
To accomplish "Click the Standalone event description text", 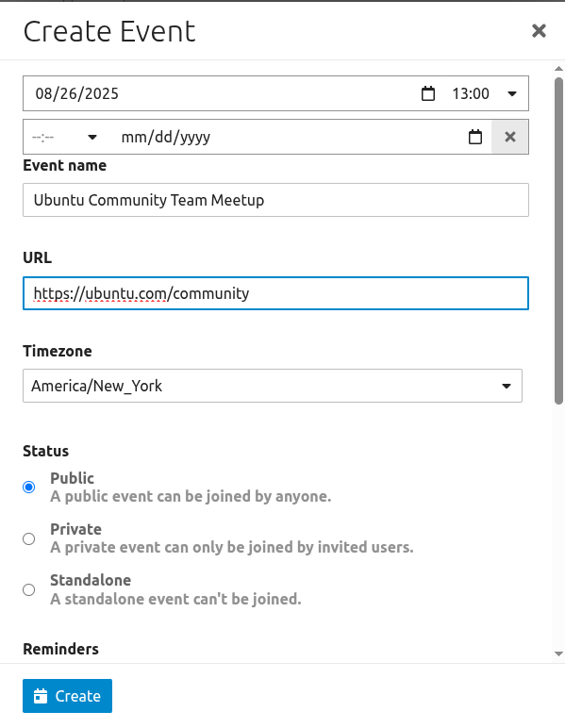I will pyautogui.click(x=175, y=599).
